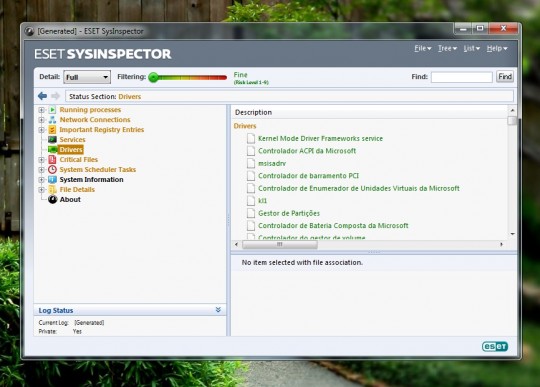Click the File Details folder icon
The width and height of the screenshot is (540, 387).
click(52, 189)
